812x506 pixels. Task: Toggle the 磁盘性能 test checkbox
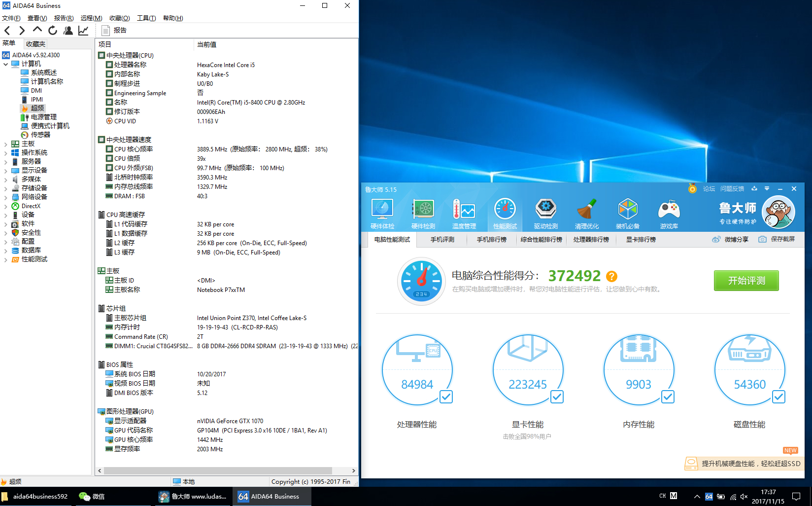pos(778,397)
